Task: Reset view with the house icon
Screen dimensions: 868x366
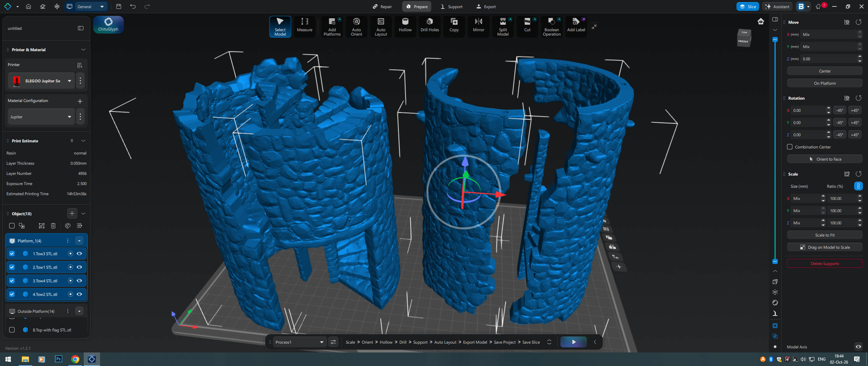Action: 761,21
